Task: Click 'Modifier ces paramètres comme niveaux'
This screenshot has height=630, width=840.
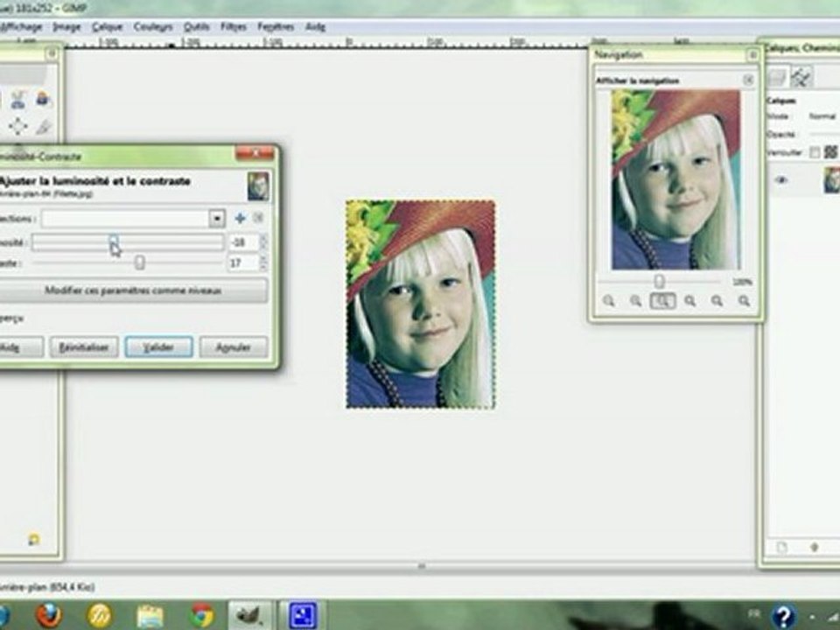Action: pyautogui.click(x=134, y=290)
